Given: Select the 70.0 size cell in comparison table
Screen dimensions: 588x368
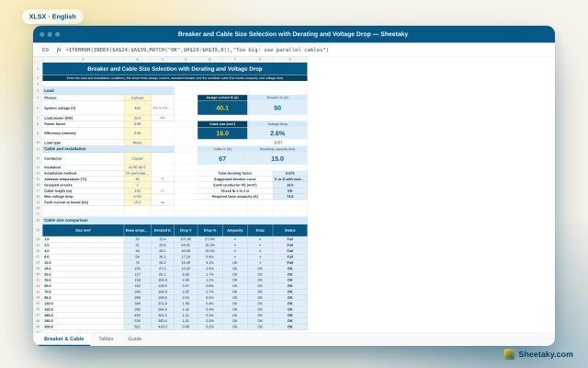Looking at the screenshot, I should coord(83,292).
